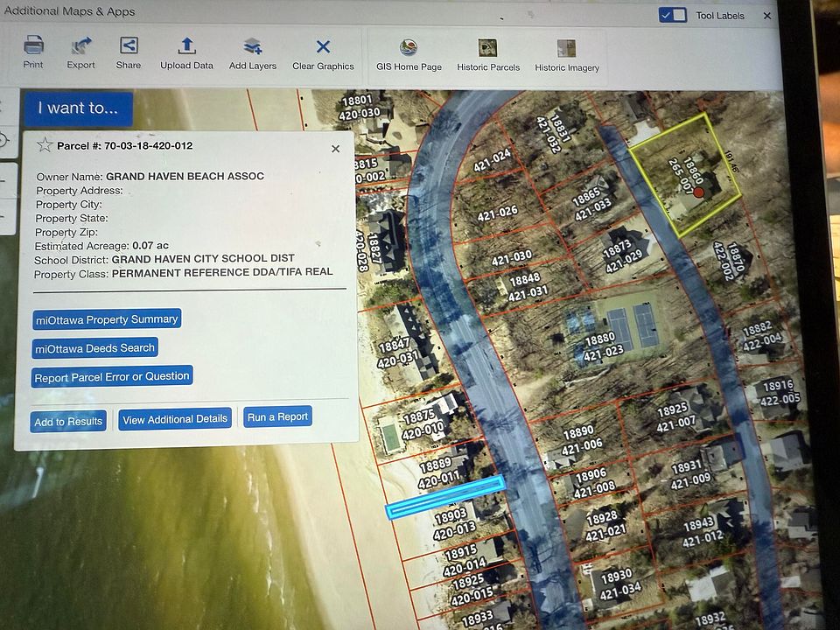The image size is (840, 630).
Task: Open the miOttawa Property Summary link
Action: [x=107, y=319]
